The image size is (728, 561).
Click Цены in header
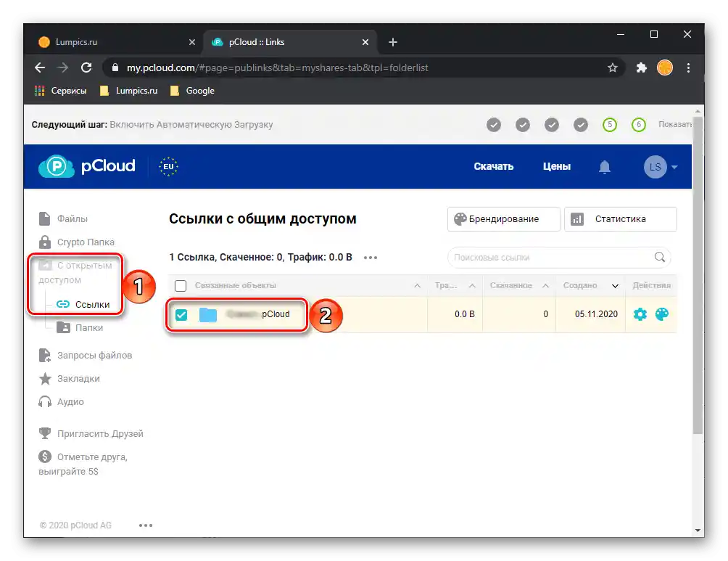557,166
